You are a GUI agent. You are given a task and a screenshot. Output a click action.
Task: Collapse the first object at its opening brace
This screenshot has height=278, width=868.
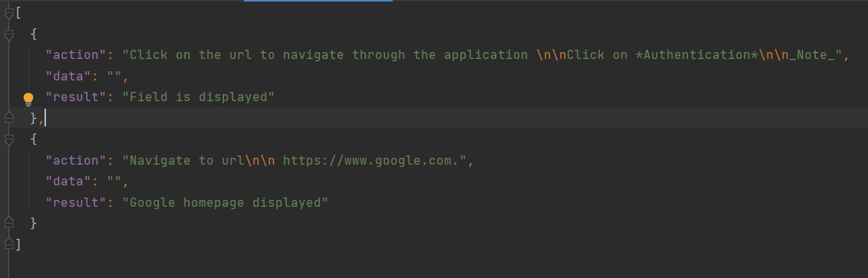pyautogui.click(x=8, y=34)
